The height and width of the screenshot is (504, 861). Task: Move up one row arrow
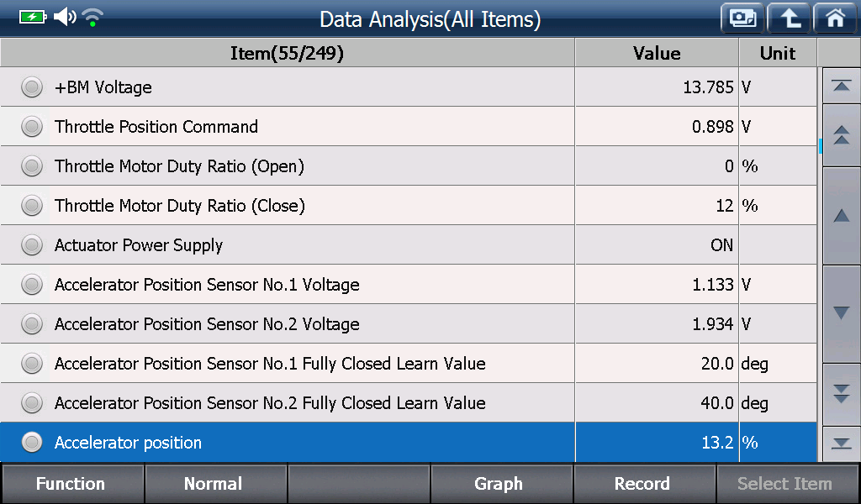[x=841, y=216]
